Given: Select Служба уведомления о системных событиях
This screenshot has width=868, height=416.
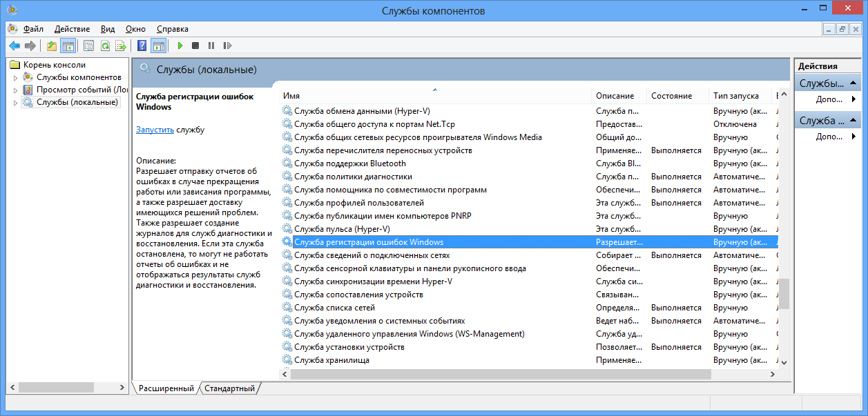Looking at the screenshot, I should tap(529, 321).
